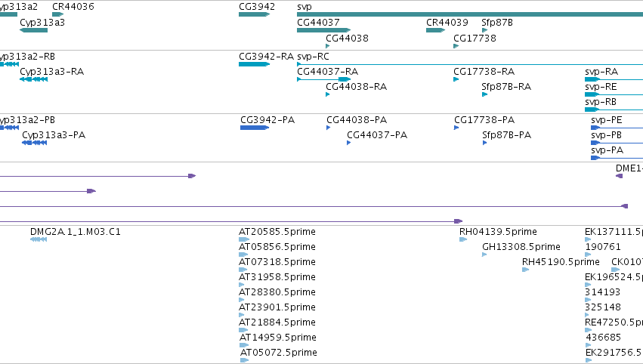Select the purple arrowhead below CR44036
The height and width of the screenshot is (364, 643).
pyautogui.click(x=91, y=191)
